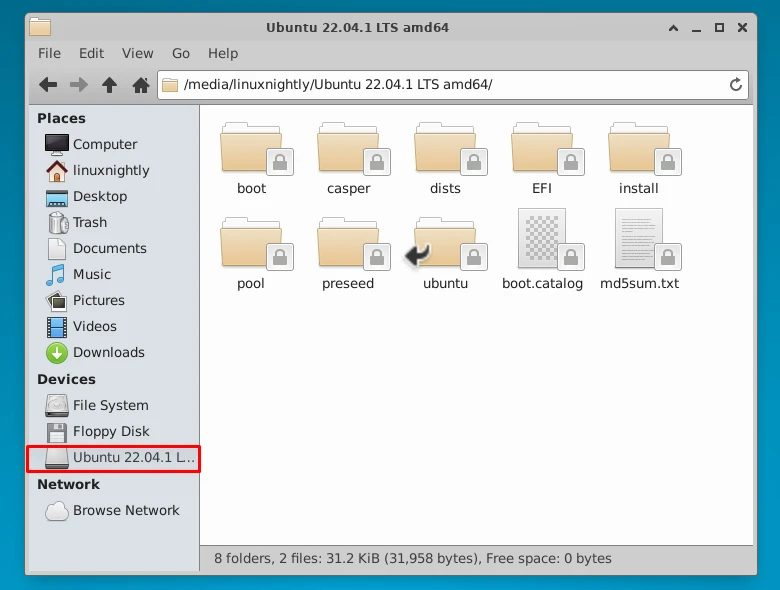Viewport: 780px width, 590px height.
Task: Open Downloads in the sidebar
Action: click(114, 352)
